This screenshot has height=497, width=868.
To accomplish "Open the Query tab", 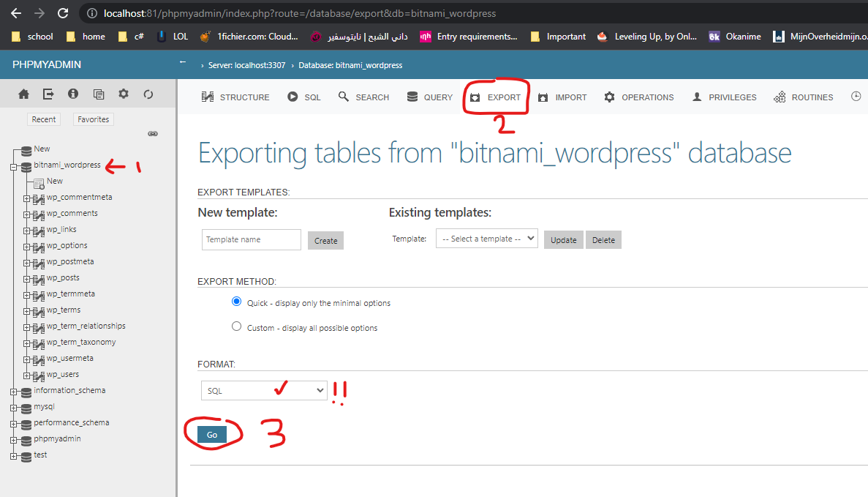I will point(429,97).
